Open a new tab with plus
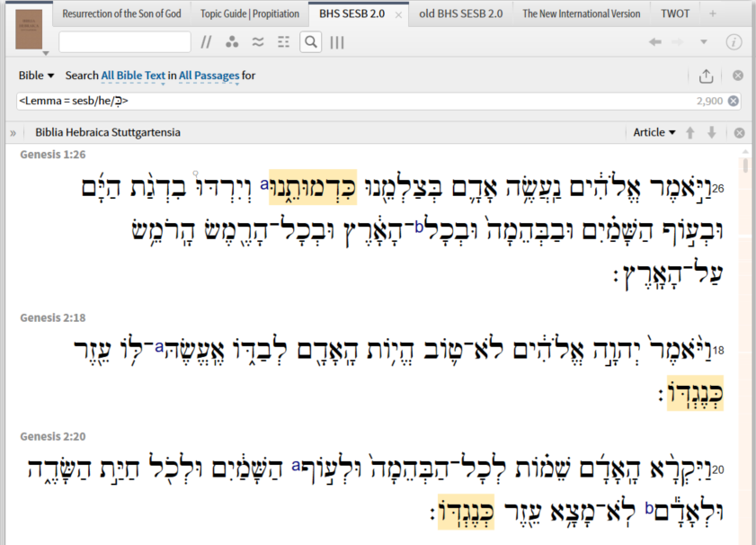The image size is (756, 545). point(713,13)
